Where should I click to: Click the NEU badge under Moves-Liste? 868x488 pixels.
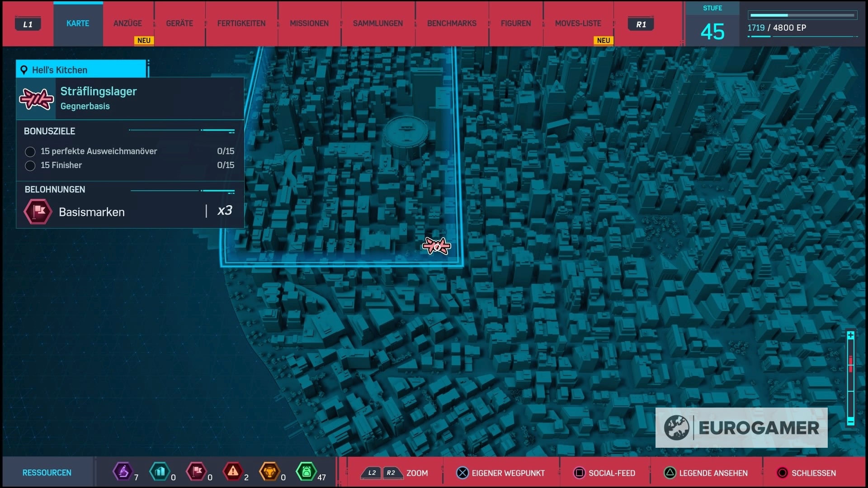[603, 40]
